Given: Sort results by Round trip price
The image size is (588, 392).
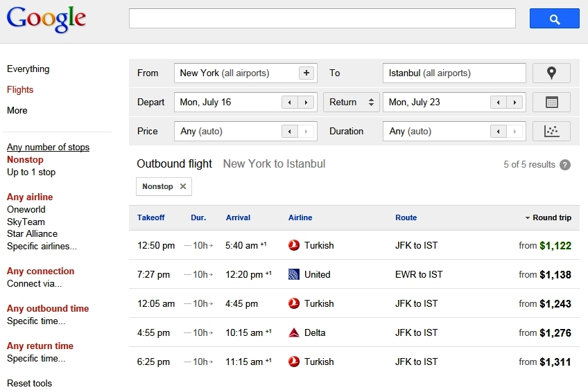Looking at the screenshot, I should tap(548, 217).
